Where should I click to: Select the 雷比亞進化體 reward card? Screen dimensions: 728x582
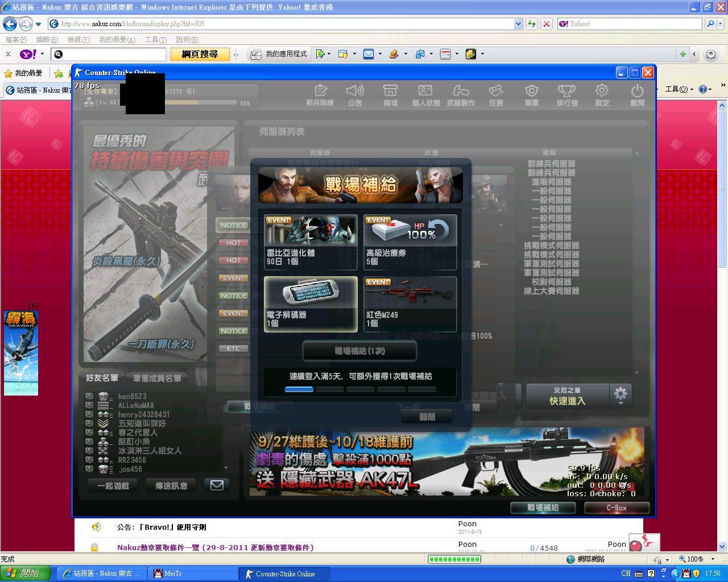coord(311,242)
